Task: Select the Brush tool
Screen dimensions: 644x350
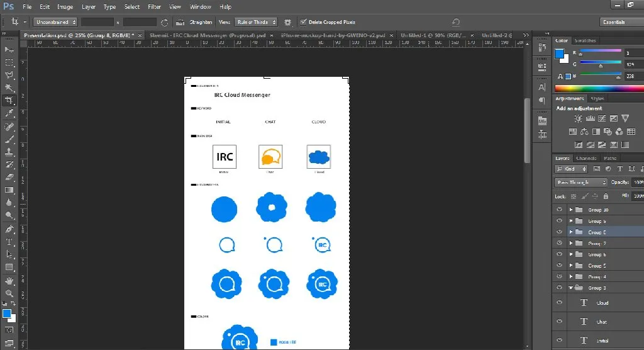Action: pos(9,139)
